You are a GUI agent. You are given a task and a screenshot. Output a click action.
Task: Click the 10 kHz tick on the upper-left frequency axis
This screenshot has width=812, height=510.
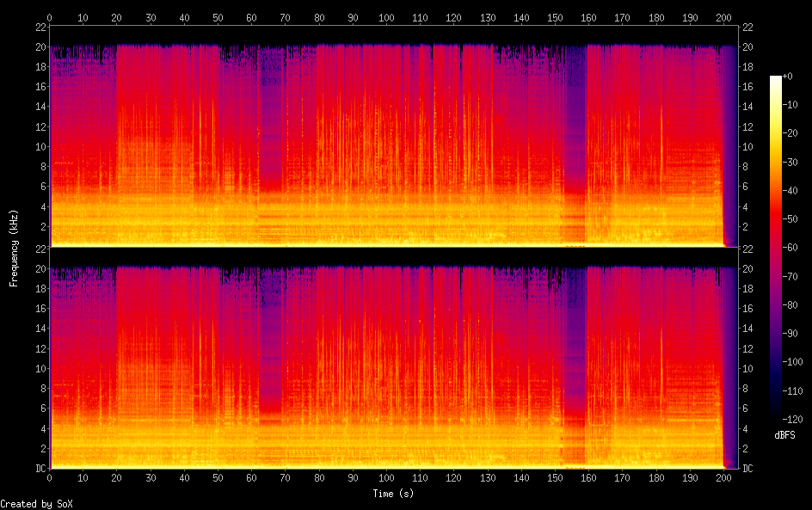click(38, 147)
